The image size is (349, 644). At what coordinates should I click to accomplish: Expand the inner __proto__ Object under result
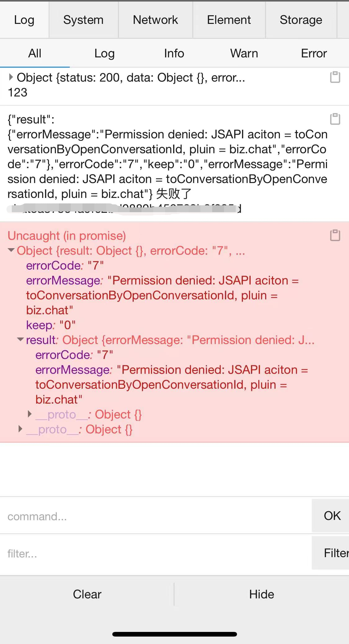point(30,414)
